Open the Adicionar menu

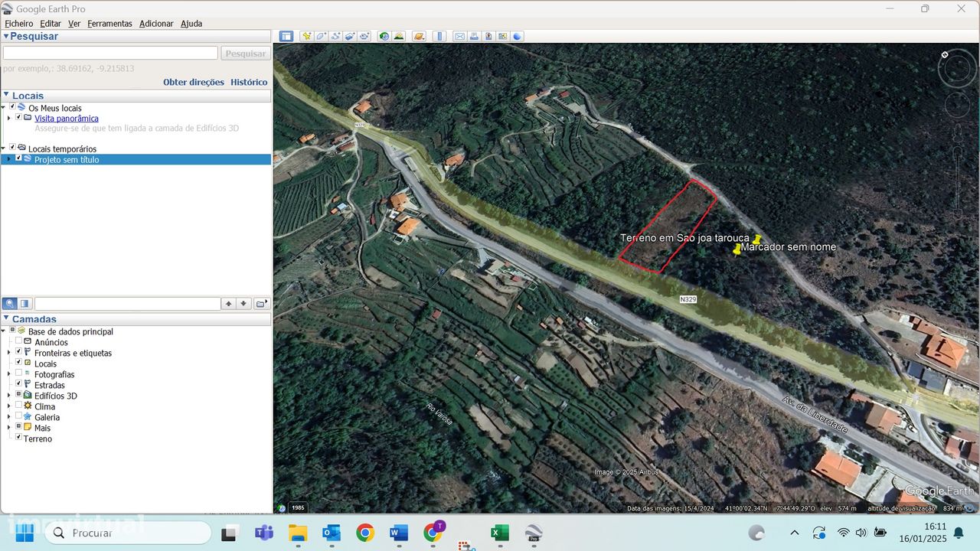click(x=156, y=24)
